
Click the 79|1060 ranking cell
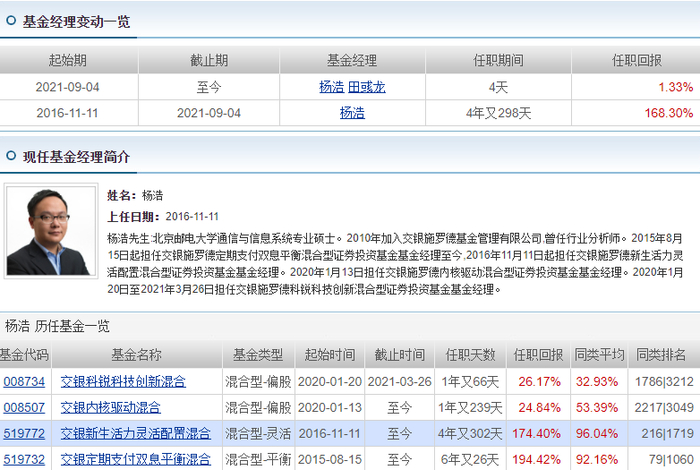671,459
